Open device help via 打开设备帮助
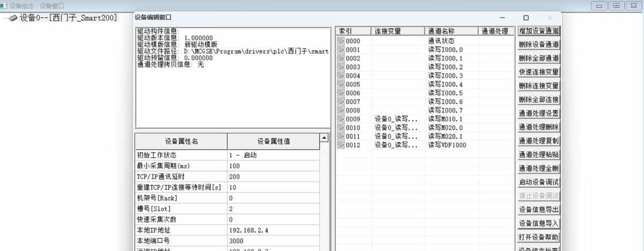 tap(539, 237)
